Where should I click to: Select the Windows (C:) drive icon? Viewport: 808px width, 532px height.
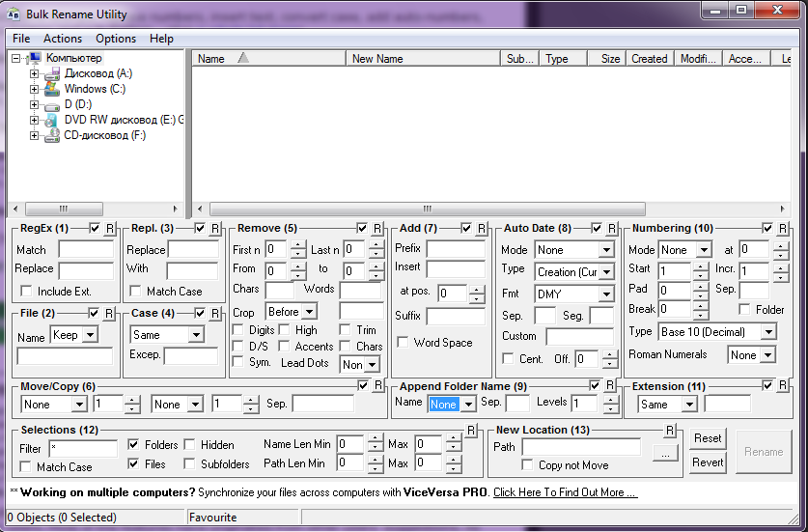click(51, 89)
